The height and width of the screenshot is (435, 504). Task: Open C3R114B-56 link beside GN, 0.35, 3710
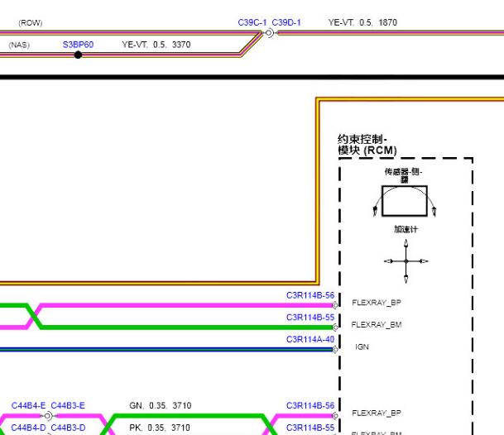tap(310, 406)
